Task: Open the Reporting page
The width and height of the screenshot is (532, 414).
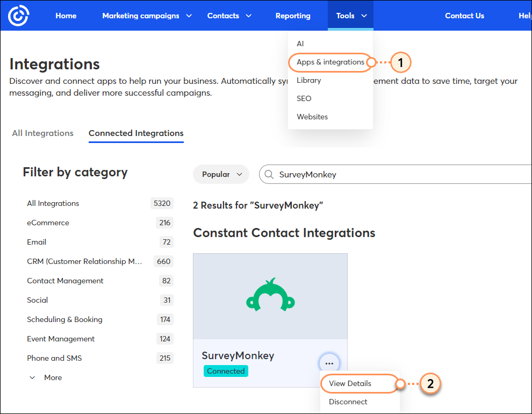Action: [293, 16]
